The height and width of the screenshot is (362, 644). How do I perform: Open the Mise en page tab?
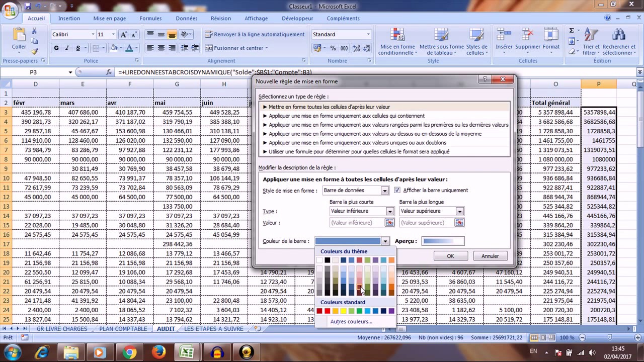(x=110, y=19)
